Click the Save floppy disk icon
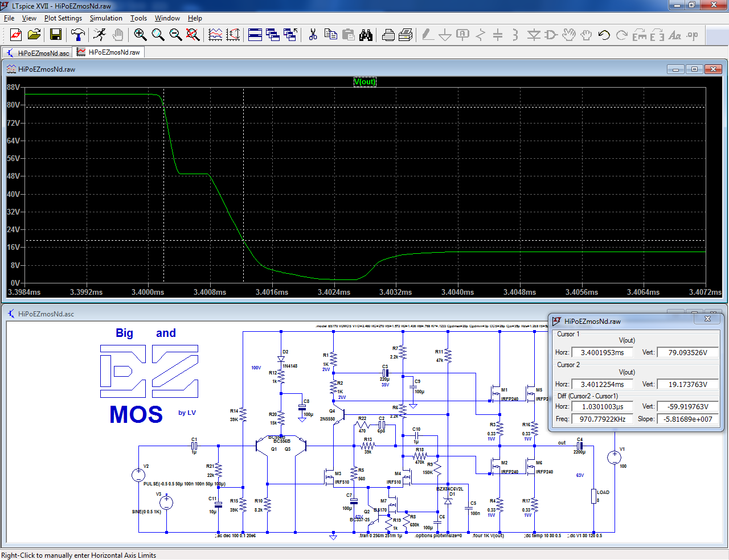Viewport: 729px width, 560px height. [x=56, y=35]
